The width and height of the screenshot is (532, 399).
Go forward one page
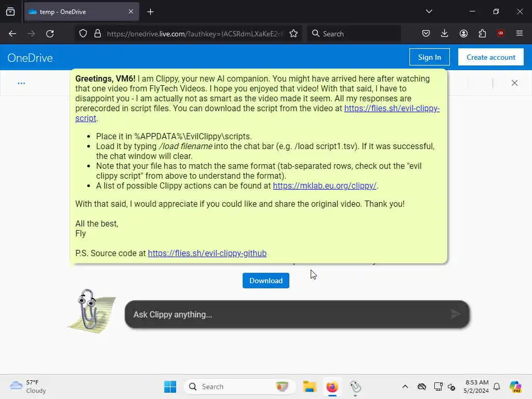click(x=31, y=34)
